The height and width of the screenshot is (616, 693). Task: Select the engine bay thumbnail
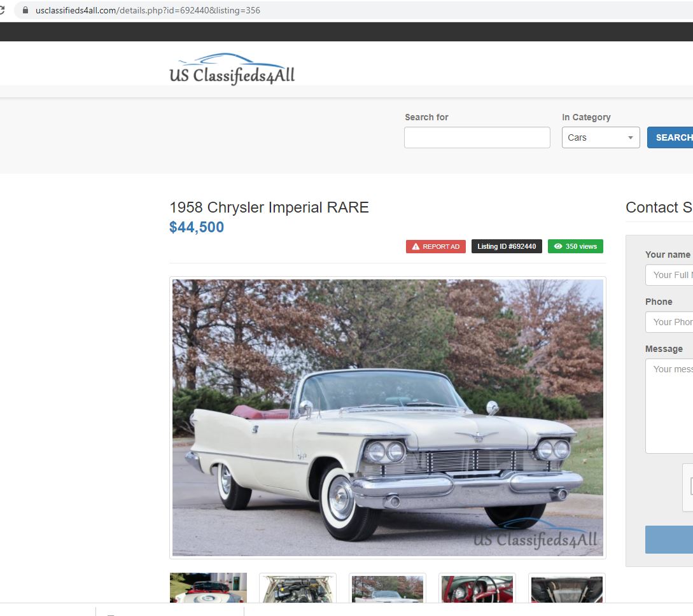pyautogui.click(x=297, y=589)
